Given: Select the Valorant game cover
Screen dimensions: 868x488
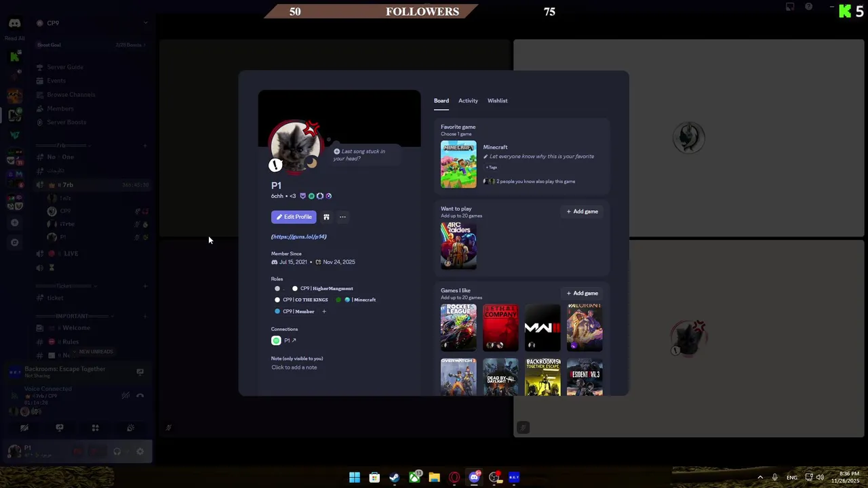Looking at the screenshot, I should pos(585,328).
